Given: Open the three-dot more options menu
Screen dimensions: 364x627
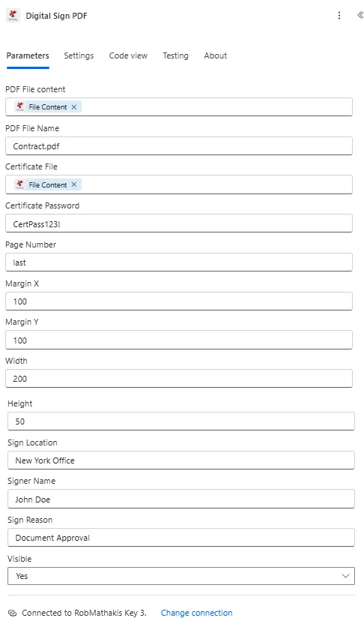Looking at the screenshot, I should pos(339,16).
